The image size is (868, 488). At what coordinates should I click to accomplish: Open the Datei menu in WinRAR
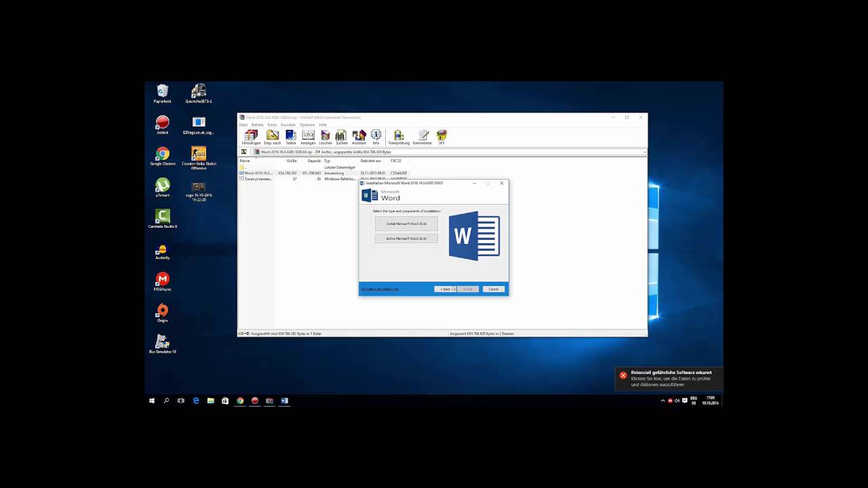tap(243, 125)
